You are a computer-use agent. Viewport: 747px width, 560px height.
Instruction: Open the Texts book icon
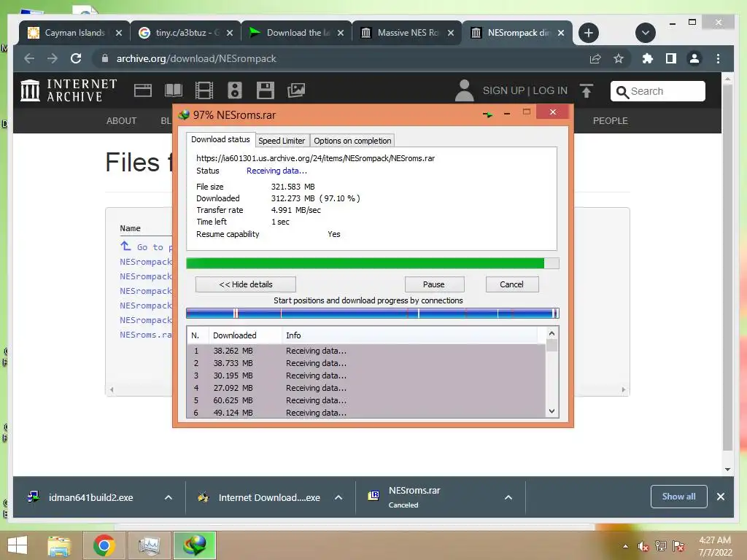pos(174,90)
